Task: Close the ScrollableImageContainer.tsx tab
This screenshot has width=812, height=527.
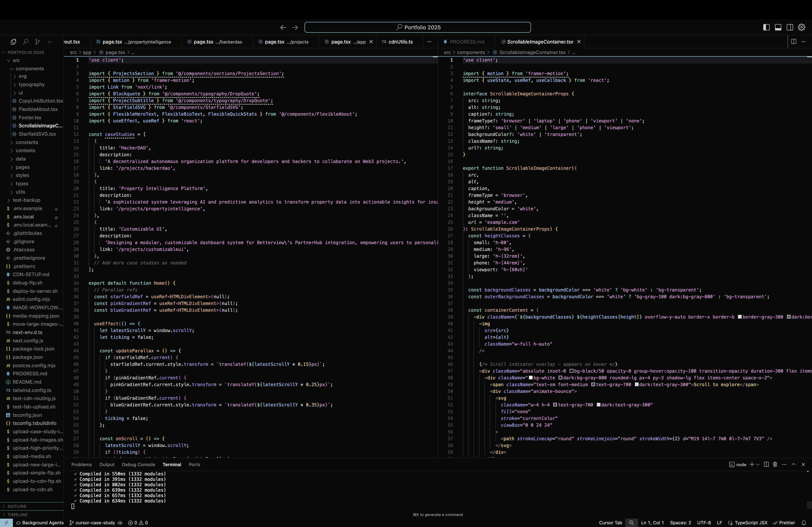Action: coord(579,41)
